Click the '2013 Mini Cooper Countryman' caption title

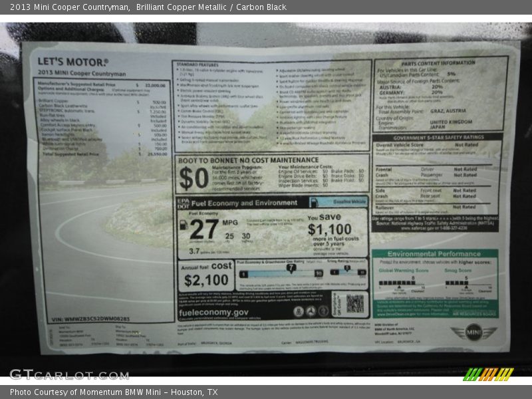[x=70, y=7]
